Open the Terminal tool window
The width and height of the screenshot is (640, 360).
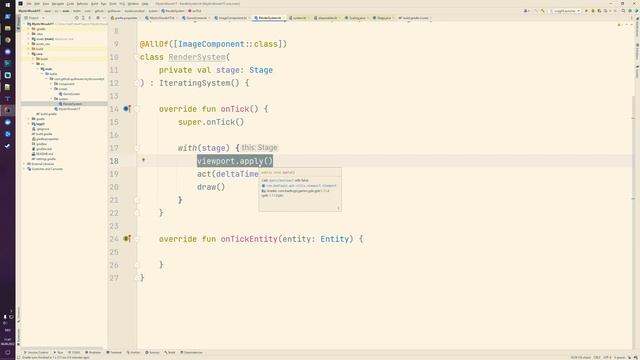(114, 352)
